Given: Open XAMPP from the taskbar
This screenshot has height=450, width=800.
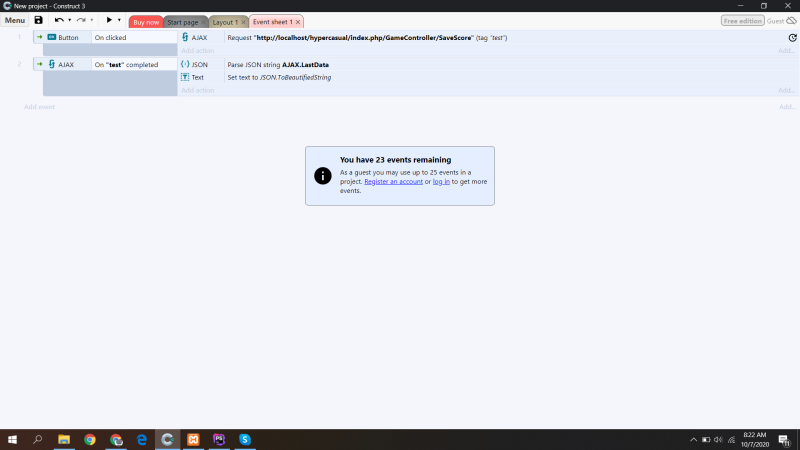Looking at the screenshot, I should tap(193, 439).
